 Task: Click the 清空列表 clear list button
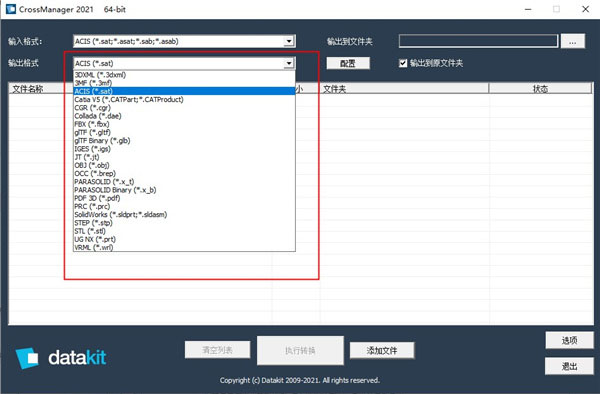[217, 350]
